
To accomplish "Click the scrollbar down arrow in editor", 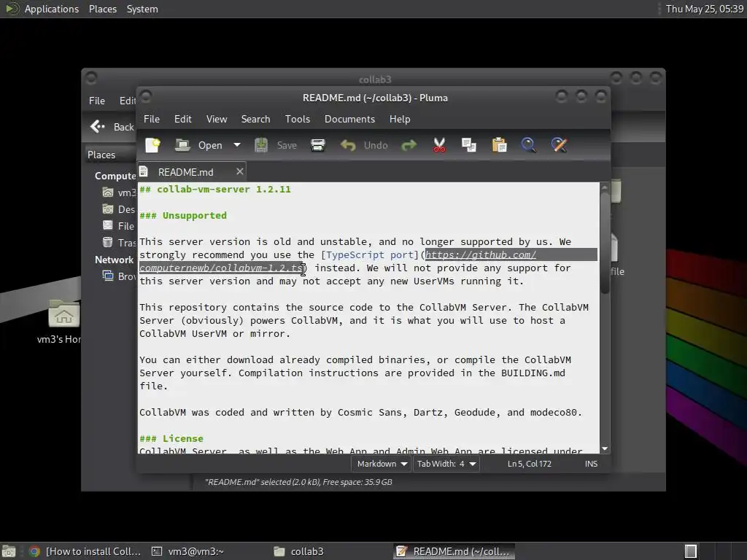I will (605, 448).
